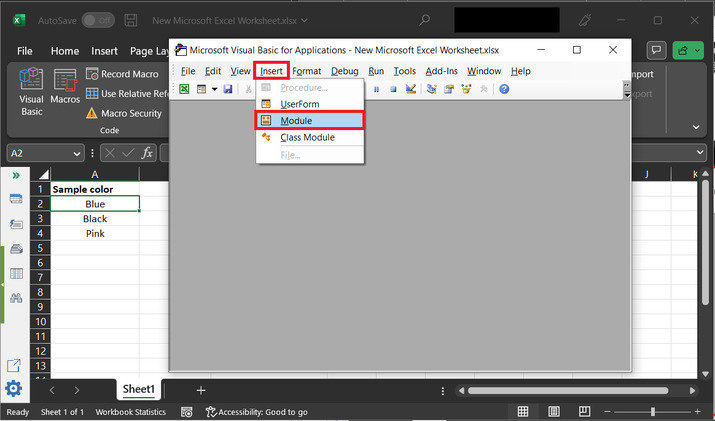Switch to the Excel Insert ribbon tab

104,51
